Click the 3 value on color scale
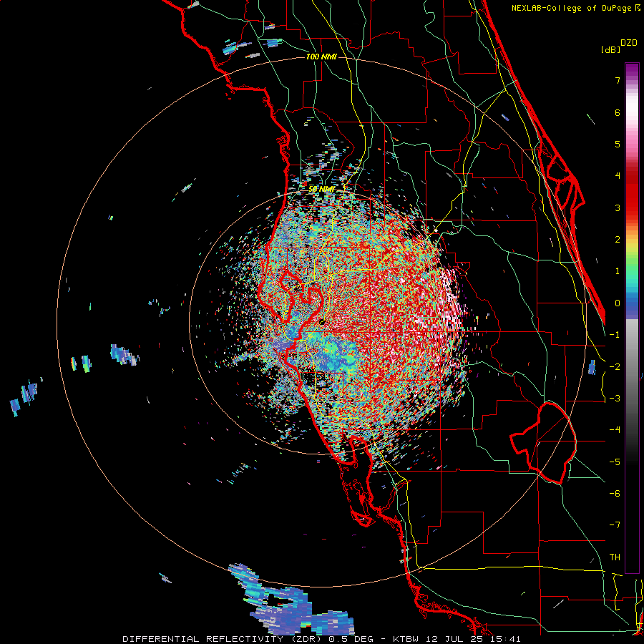This screenshot has height=644, width=644. [x=618, y=208]
